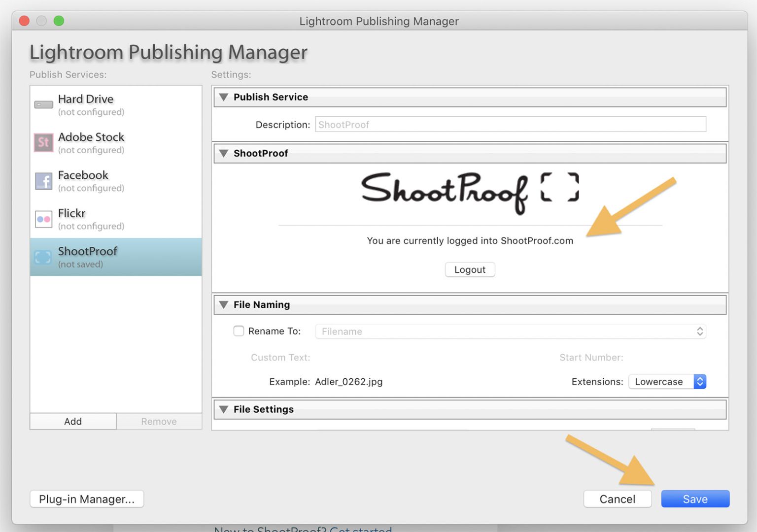This screenshot has width=757, height=532.
Task: Collapse the Publish Service section
Action: 224,97
